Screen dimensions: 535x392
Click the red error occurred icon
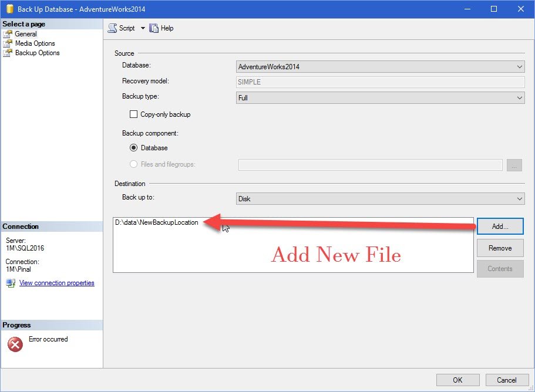[x=15, y=344]
